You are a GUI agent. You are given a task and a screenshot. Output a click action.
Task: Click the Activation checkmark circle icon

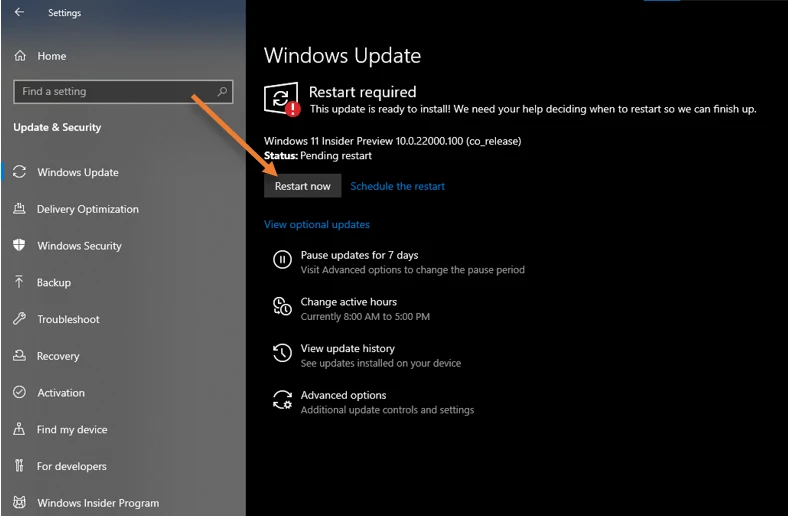coord(19,392)
